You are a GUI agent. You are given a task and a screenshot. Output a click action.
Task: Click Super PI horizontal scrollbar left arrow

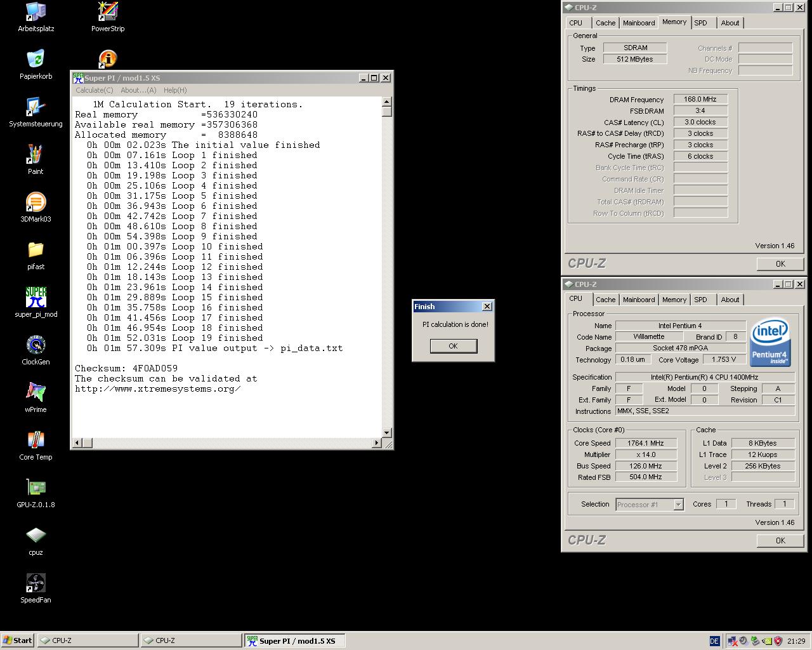tap(77, 442)
